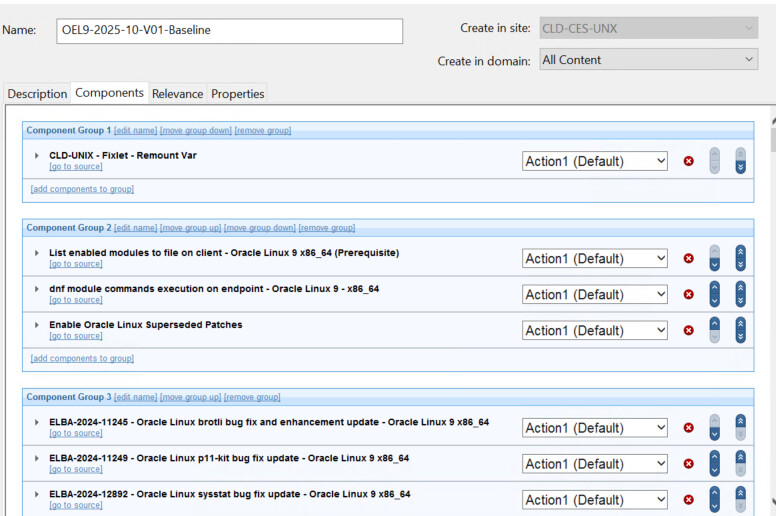Image resolution: width=776 pixels, height=516 pixels.
Task: Delete the dnf module commands component
Action: pyautogui.click(x=688, y=295)
